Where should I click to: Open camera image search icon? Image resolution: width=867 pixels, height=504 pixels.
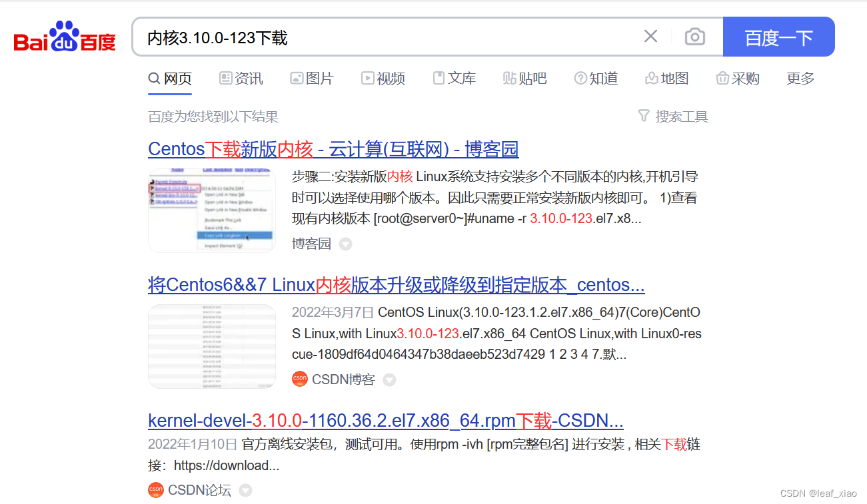point(694,37)
